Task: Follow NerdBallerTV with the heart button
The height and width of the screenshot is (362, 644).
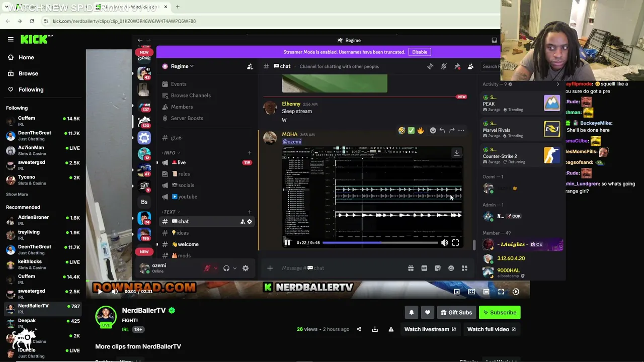Action: click(428, 313)
